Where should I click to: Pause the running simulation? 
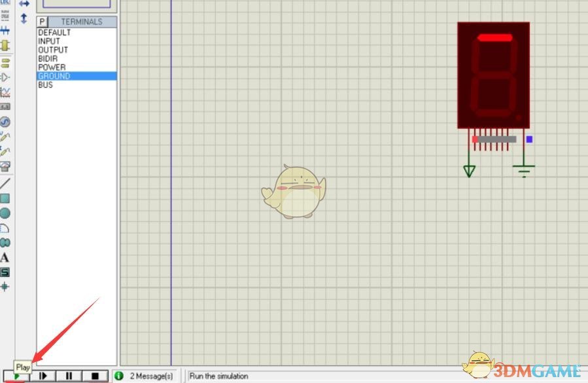pos(69,376)
